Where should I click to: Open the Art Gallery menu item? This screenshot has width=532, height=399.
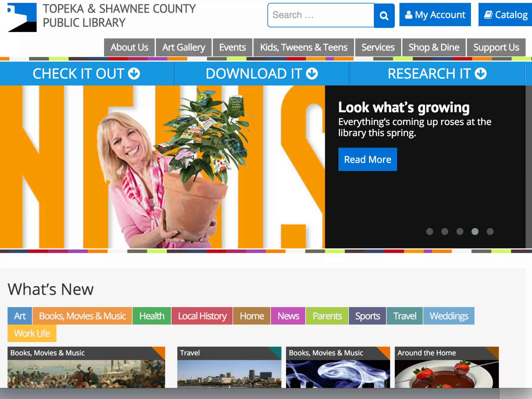click(x=183, y=48)
